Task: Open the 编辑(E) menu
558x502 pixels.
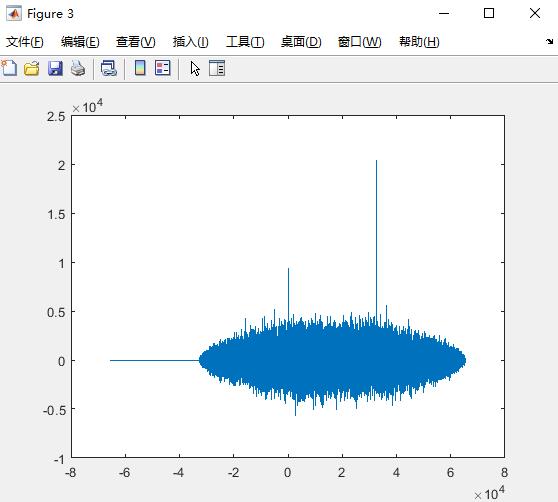Action: click(x=80, y=42)
